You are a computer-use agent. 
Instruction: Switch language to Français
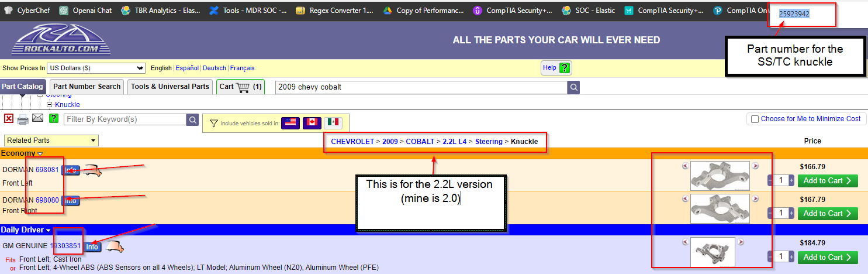242,68
